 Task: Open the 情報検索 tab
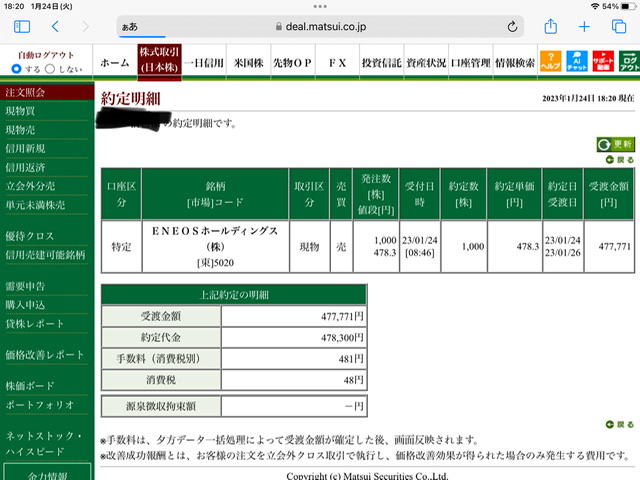pos(515,62)
